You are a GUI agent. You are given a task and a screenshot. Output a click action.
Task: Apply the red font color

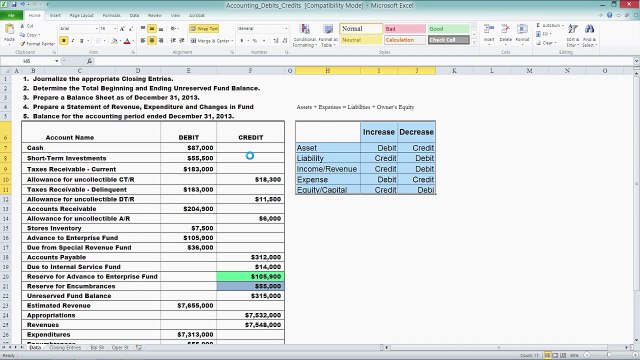click(127, 41)
